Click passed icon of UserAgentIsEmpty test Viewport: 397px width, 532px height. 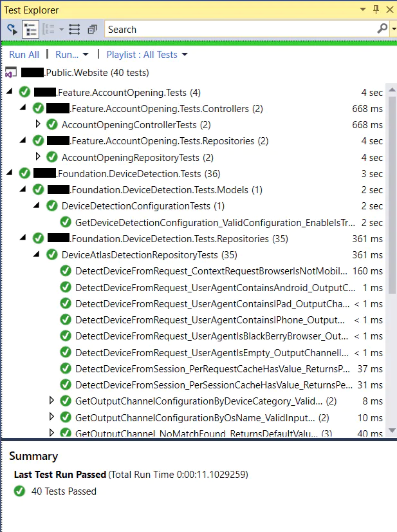(66, 352)
